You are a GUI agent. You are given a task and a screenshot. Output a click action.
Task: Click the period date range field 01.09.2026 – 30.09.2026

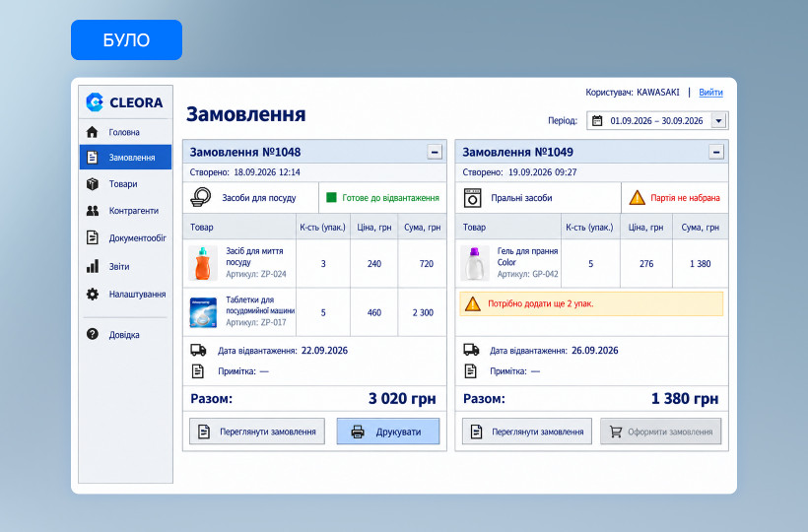point(657,121)
